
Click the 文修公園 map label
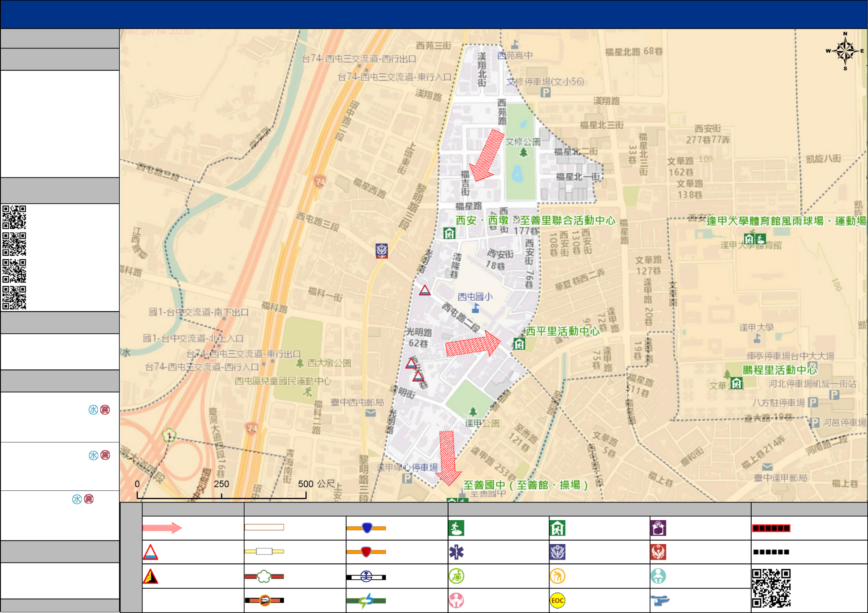click(x=523, y=142)
